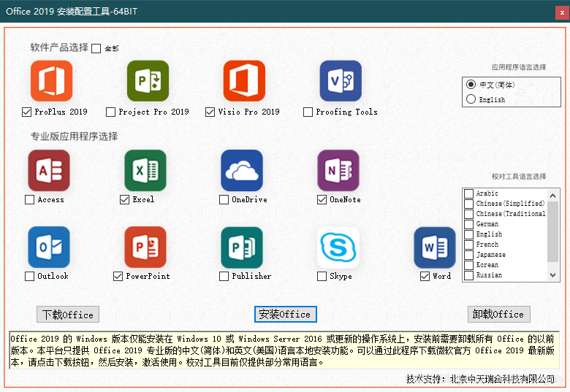Check German proofing language
Image resolution: width=570 pixels, height=392 pixels.
469,224
